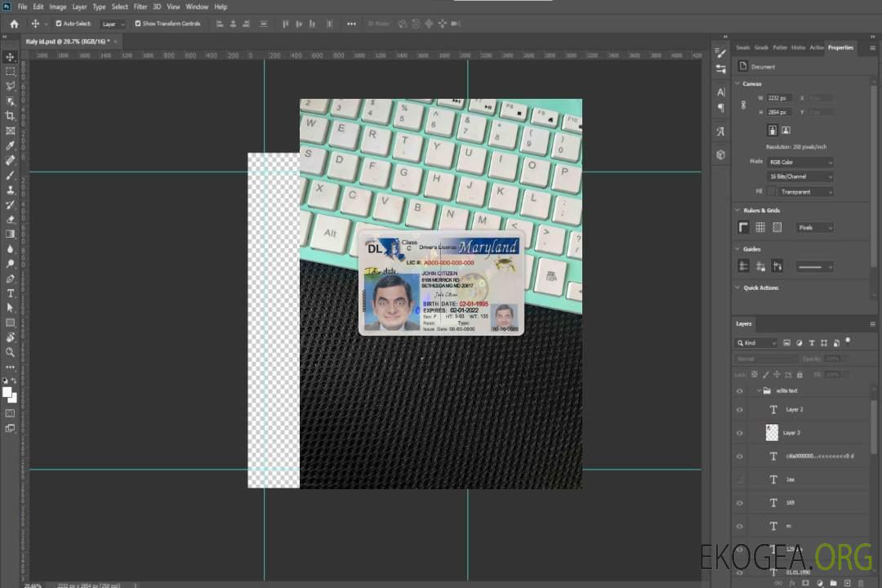
Task: Disable Show Transform Controls checkbox
Action: coord(137,24)
